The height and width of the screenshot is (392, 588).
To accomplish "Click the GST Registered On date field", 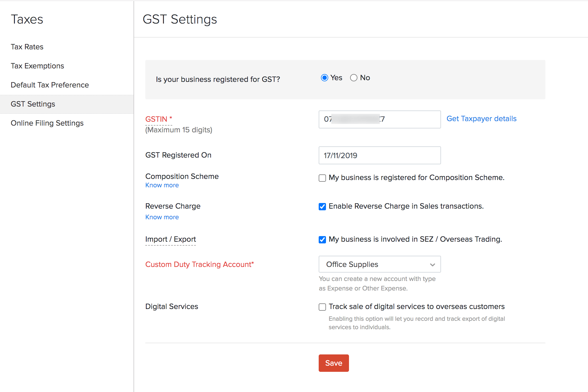I will click(x=379, y=155).
